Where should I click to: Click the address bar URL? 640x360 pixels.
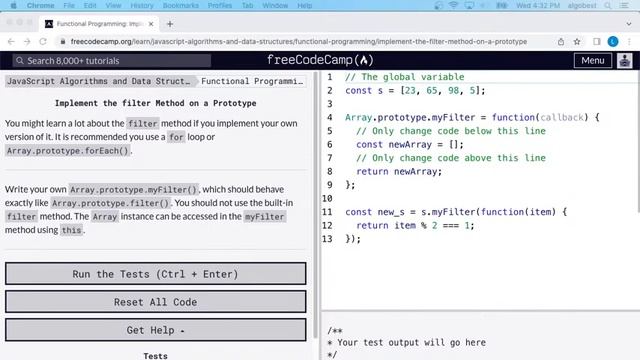click(x=298, y=42)
